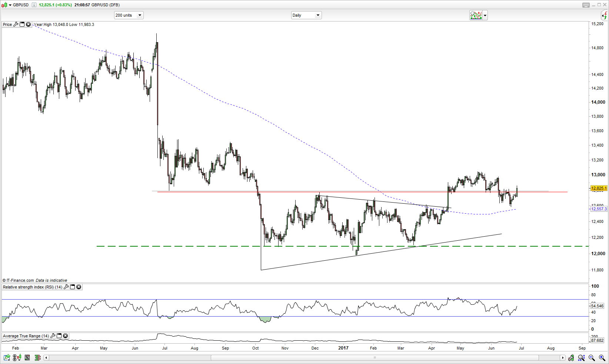Toggle the Price panel window maximize icon
The image size is (609, 364).
pyautogui.click(x=22, y=24)
